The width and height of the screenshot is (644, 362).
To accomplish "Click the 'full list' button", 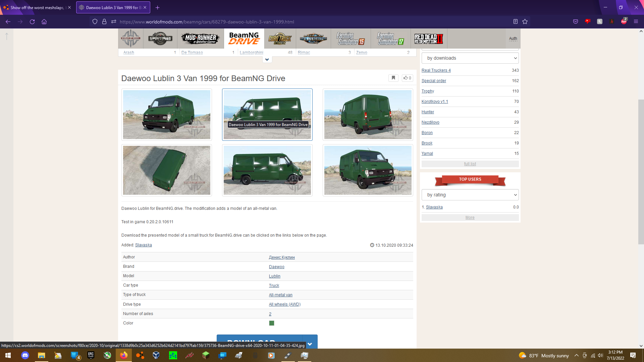I will click(x=470, y=164).
